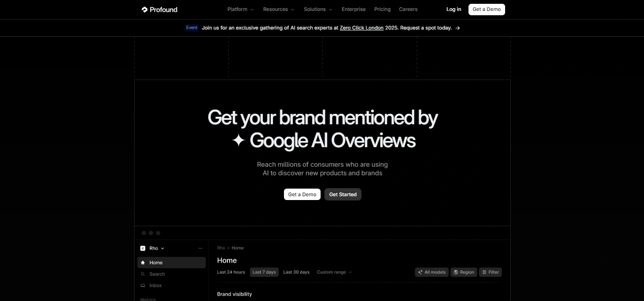The width and height of the screenshot is (644, 301).
Task: Expand the Platform chevron arrow
Action: 252,10
